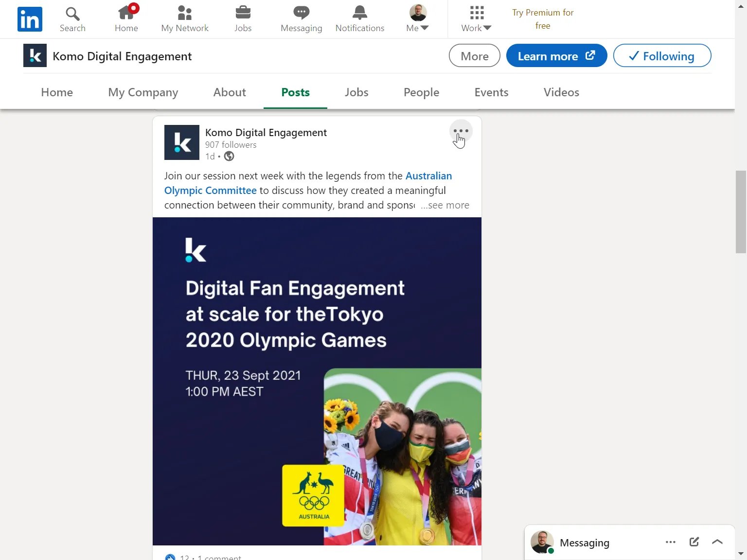Click the Komo logo beside page title
This screenshot has width=747, height=560.
(x=35, y=55)
